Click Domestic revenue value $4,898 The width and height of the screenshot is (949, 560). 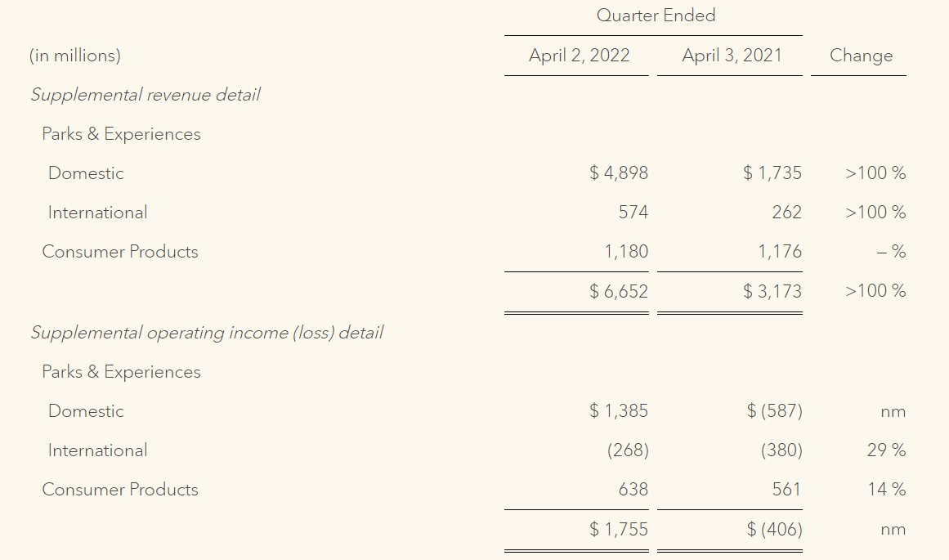click(619, 173)
